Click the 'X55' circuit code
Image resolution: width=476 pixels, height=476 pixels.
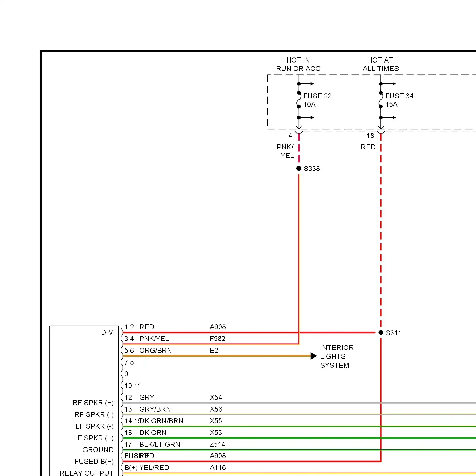pyautogui.click(x=216, y=421)
